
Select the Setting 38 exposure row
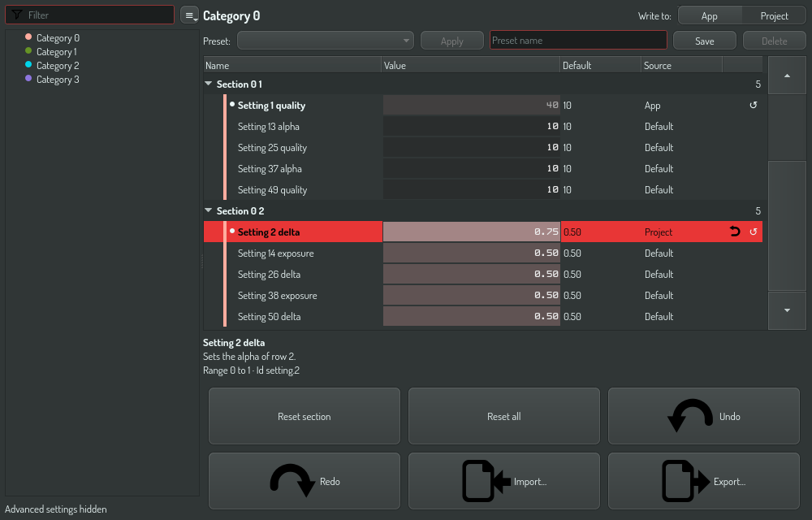(x=482, y=295)
